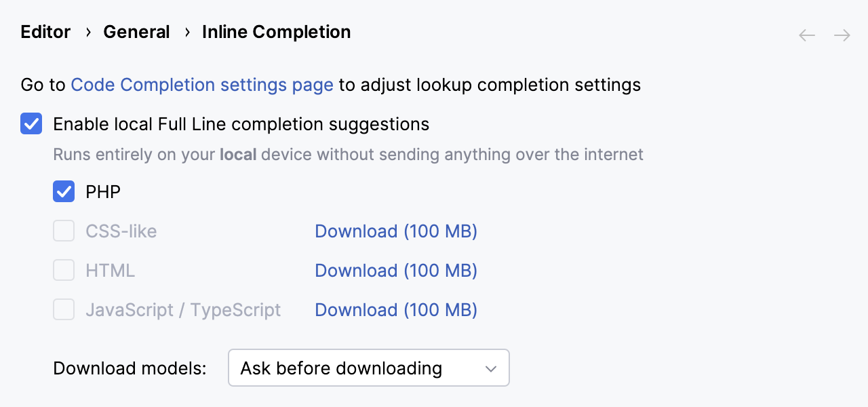Screen dimensions: 868x407
Task: Select Inline Completion breadcrumb item
Action: coord(276,32)
